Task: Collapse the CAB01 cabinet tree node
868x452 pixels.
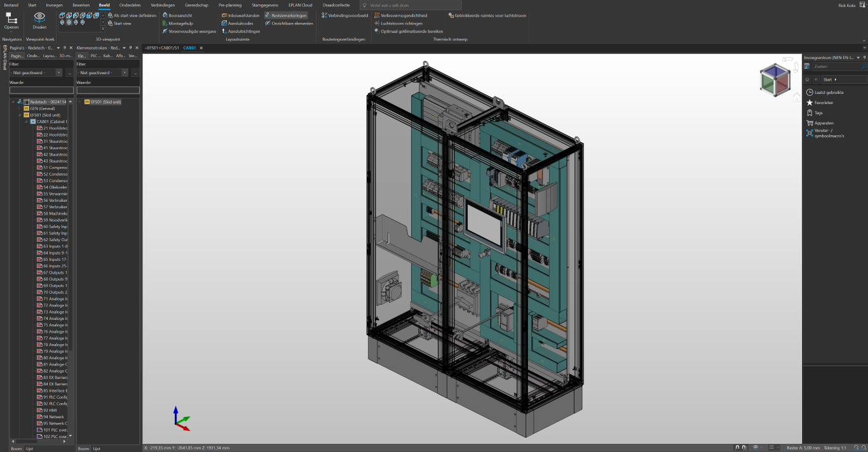Action: tap(27, 121)
